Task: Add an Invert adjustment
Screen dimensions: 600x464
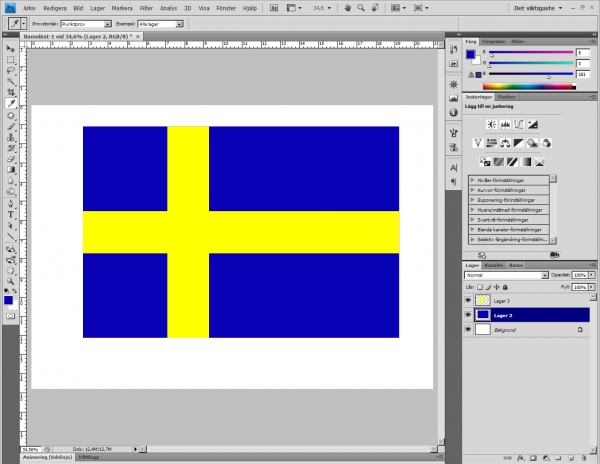Action: pyautogui.click(x=485, y=162)
